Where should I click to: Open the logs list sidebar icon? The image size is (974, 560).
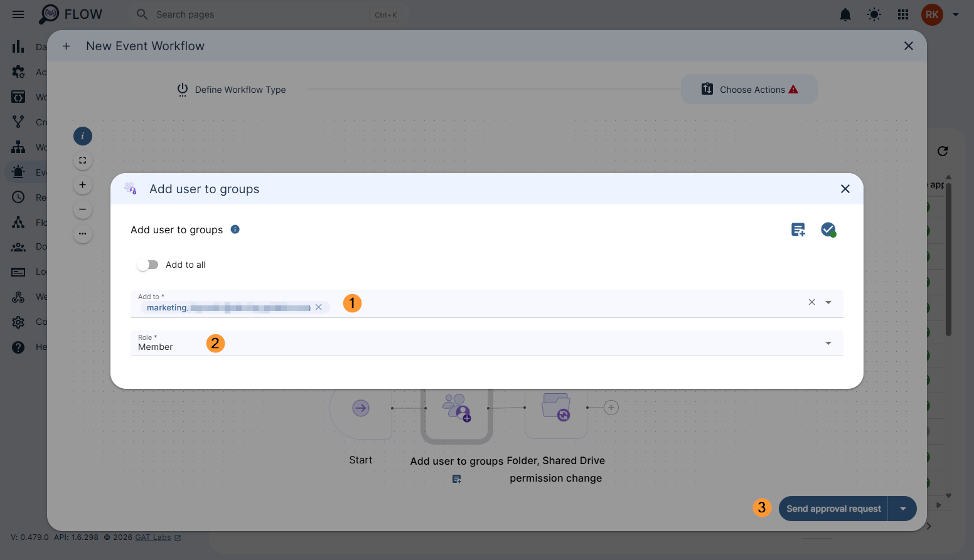point(18,272)
